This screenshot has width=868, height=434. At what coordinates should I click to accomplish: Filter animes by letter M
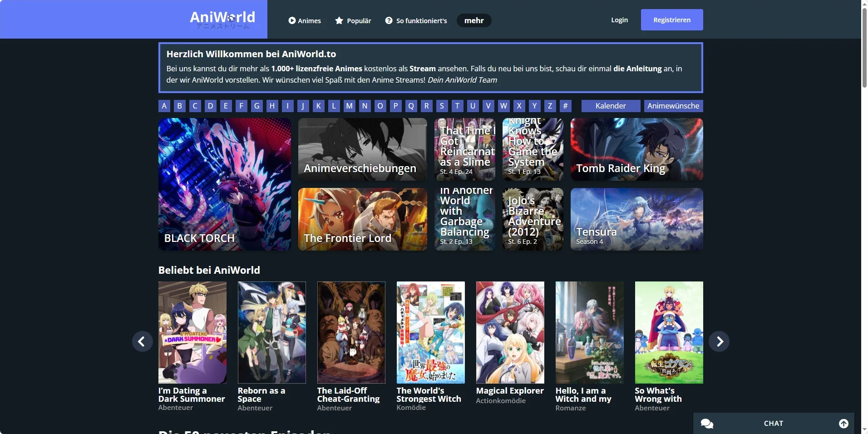coord(349,106)
